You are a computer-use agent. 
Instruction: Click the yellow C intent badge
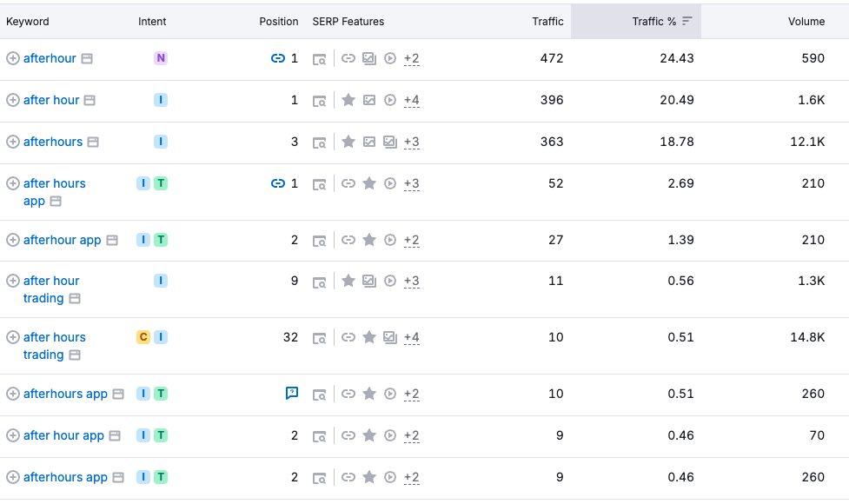143,337
